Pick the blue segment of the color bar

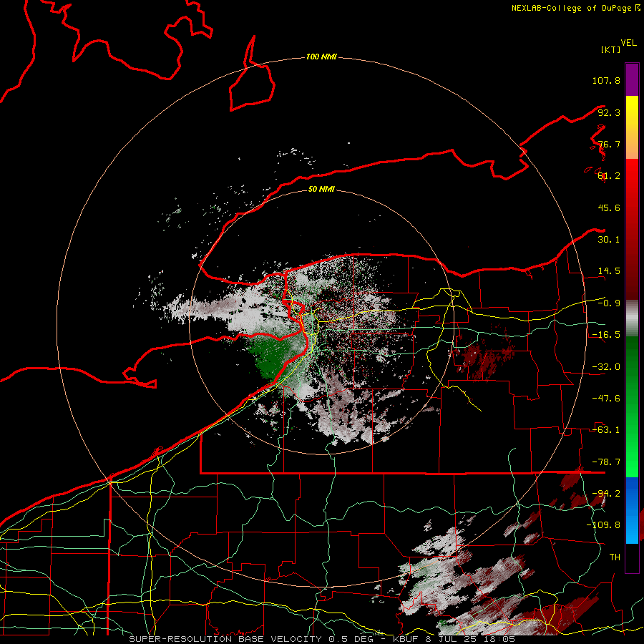(632, 510)
